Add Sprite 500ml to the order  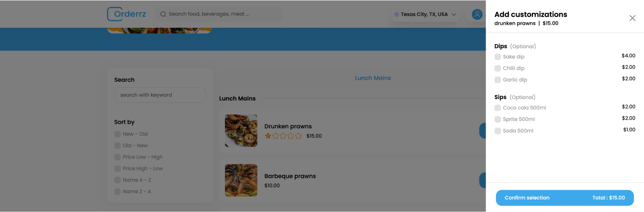[498, 119]
